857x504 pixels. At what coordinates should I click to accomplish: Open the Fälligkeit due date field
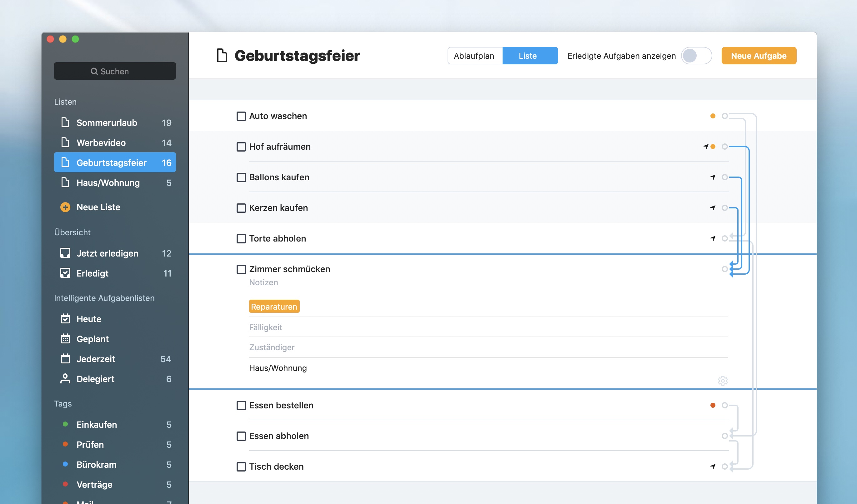[266, 327]
